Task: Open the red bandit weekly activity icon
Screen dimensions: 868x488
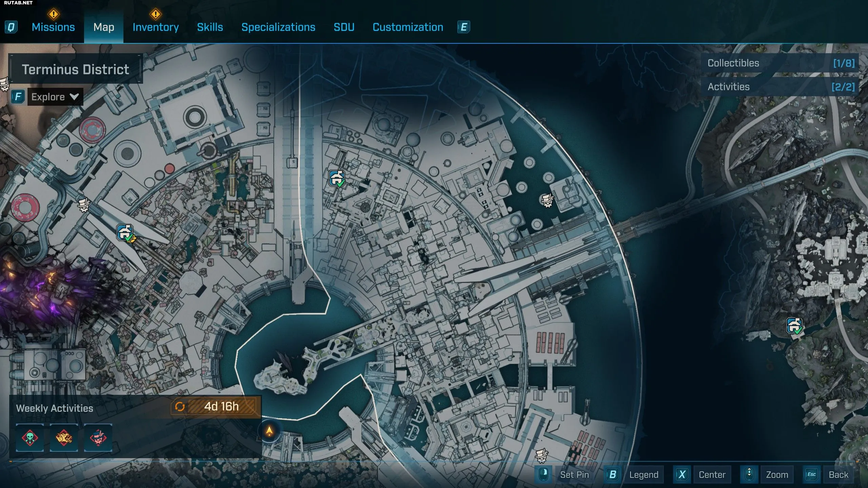Action: tap(98, 438)
